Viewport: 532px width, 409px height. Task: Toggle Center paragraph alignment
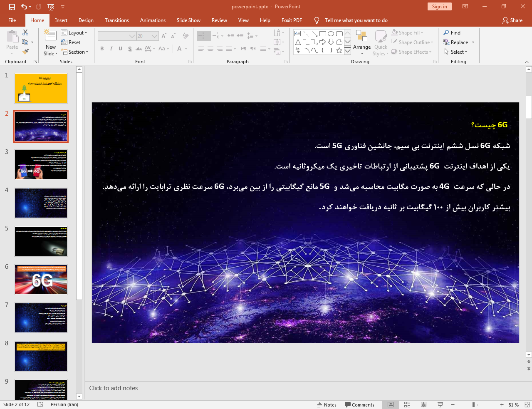[x=210, y=49]
